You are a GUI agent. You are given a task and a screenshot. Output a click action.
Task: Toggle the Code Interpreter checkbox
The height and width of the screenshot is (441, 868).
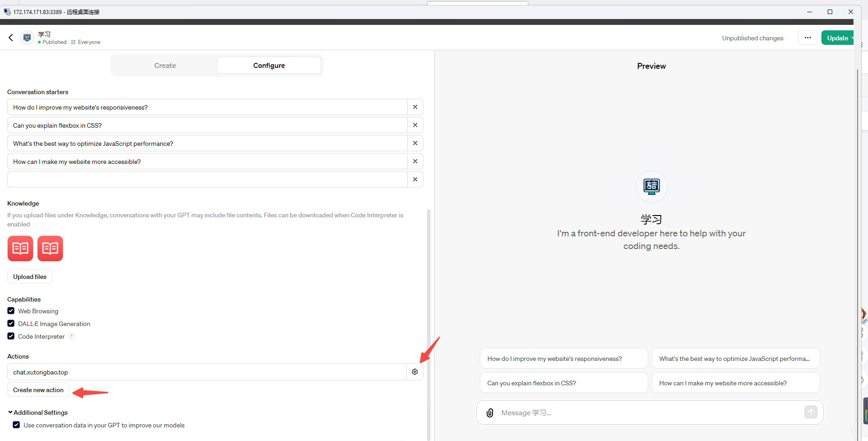pyautogui.click(x=11, y=336)
